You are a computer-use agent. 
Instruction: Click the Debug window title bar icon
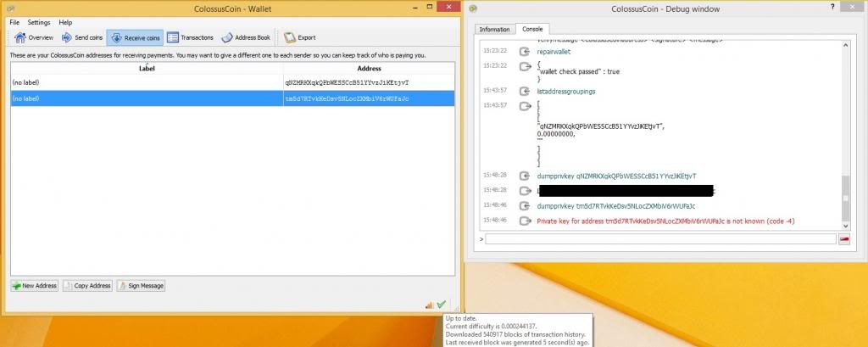tap(473, 8)
